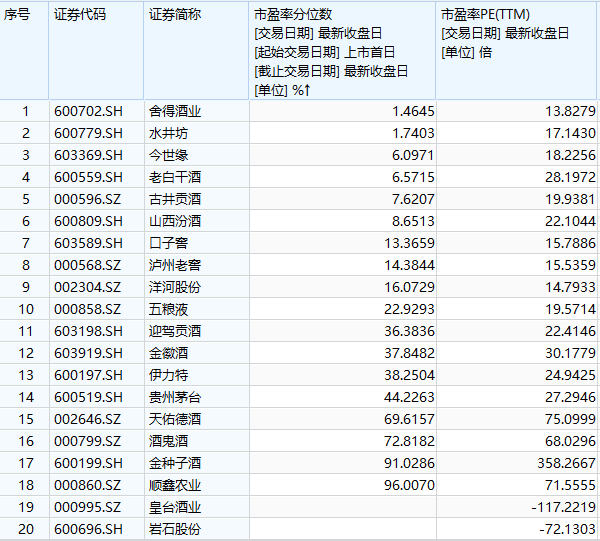Click stock code 002304.SZ for 洋河股份
This screenshot has width=600, height=541.
pyautogui.click(x=88, y=287)
